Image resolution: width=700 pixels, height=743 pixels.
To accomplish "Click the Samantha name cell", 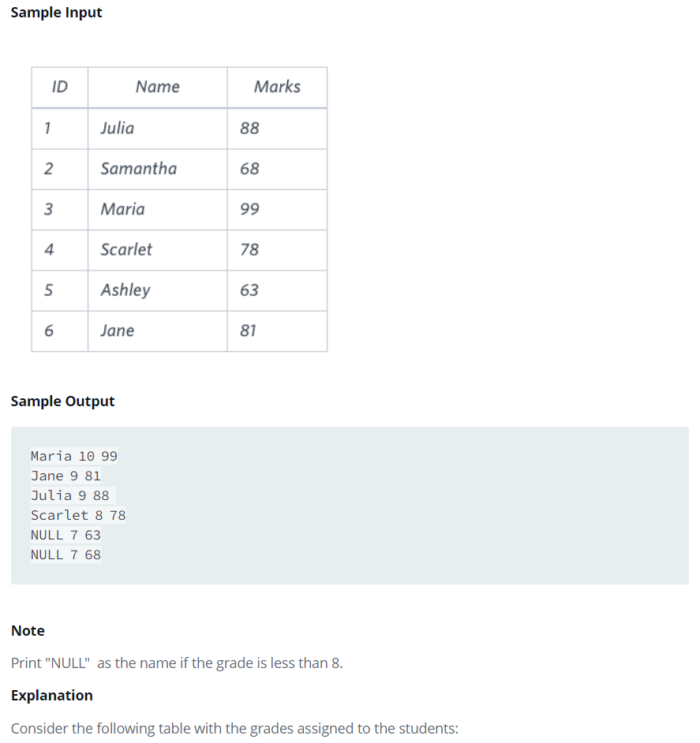I will pyautogui.click(x=158, y=169).
